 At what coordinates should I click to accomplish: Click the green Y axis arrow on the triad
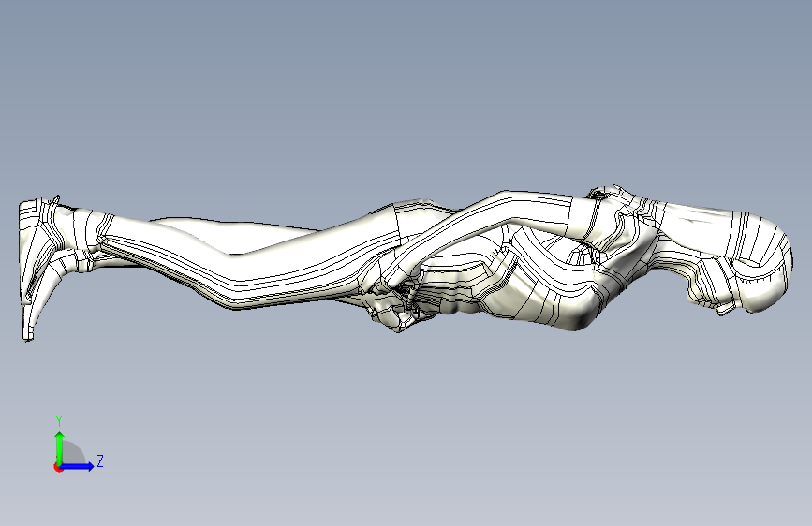pos(59,447)
